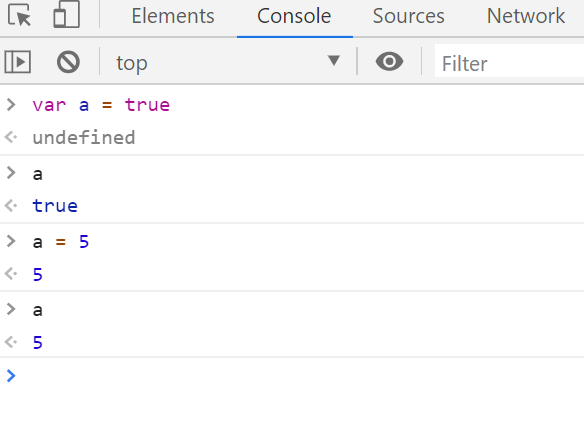This screenshot has height=421, width=584.
Task: Select the top JavaScript context selector
Action: tap(228, 62)
